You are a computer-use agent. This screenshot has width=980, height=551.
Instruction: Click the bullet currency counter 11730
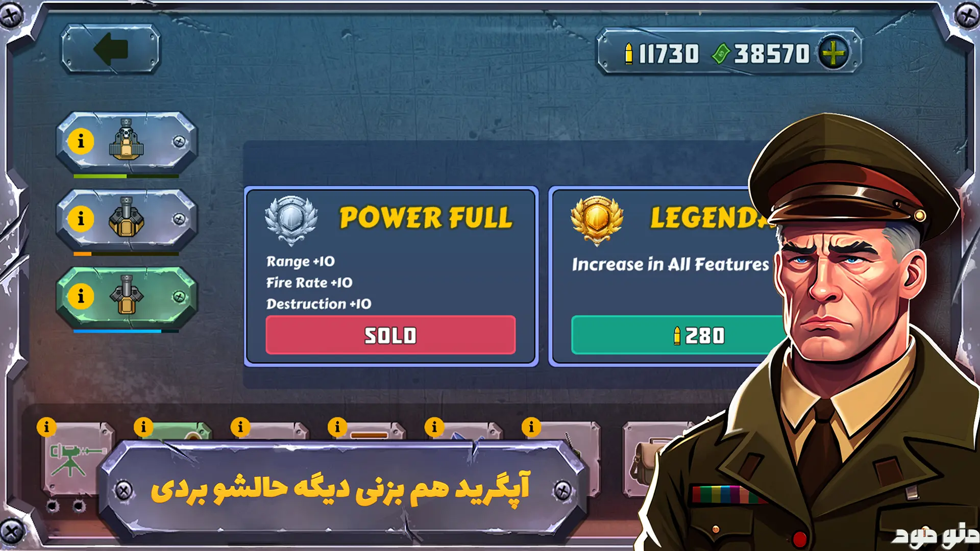coord(662,54)
